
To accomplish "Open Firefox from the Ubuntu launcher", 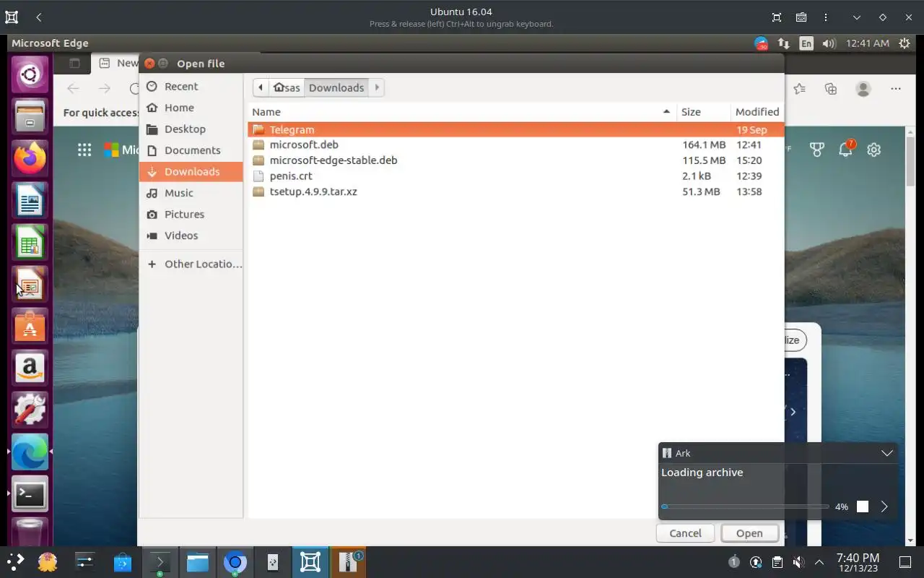I will (30, 159).
